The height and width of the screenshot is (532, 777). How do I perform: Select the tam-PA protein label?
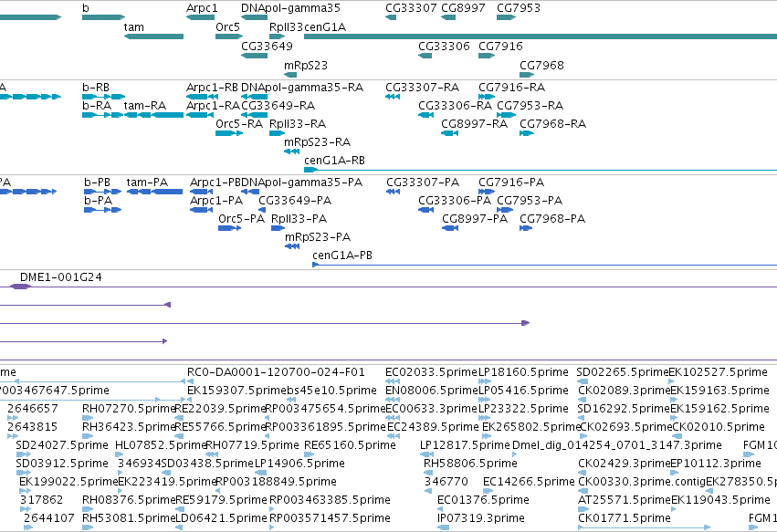point(147,183)
